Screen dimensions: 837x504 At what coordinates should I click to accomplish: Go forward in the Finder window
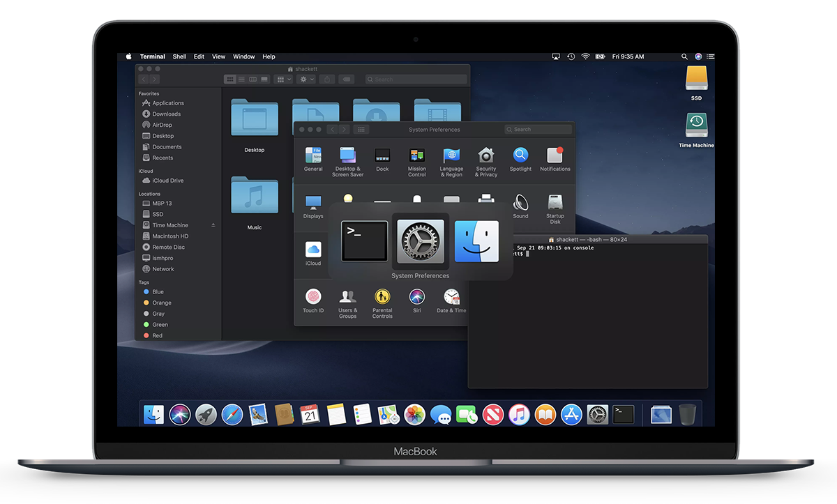click(x=155, y=79)
